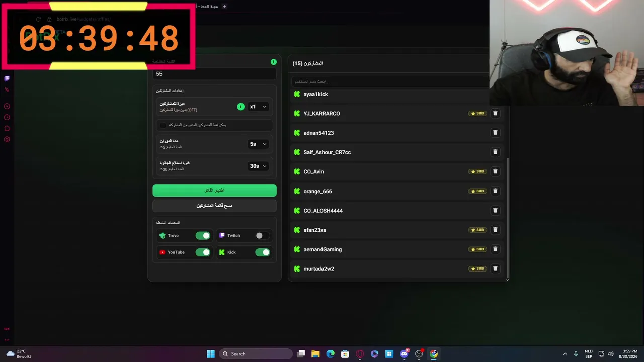Open the 30s prize claim period dropdown
This screenshot has height=362, width=644.
(x=258, y=166)
